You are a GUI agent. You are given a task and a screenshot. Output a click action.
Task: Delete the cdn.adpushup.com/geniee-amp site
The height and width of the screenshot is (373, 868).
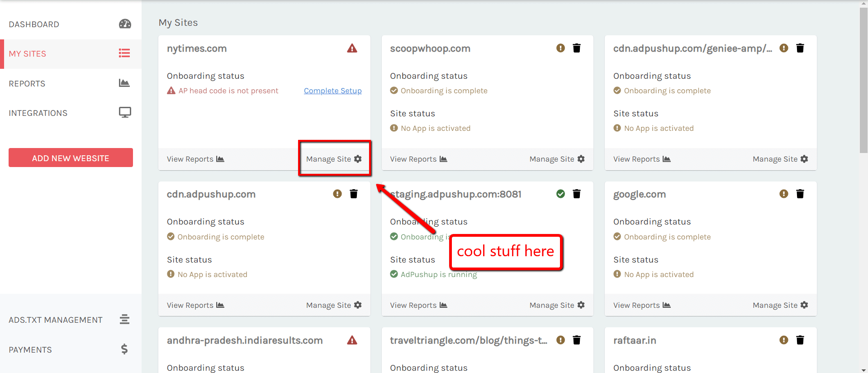(x=800, y=48)
